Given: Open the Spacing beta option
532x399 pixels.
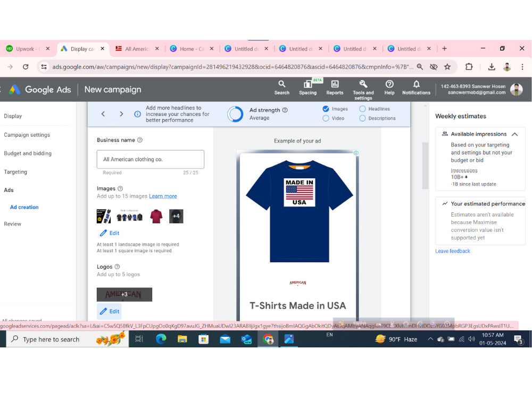Looking at the screenshot, I should (x=307, y=88).
